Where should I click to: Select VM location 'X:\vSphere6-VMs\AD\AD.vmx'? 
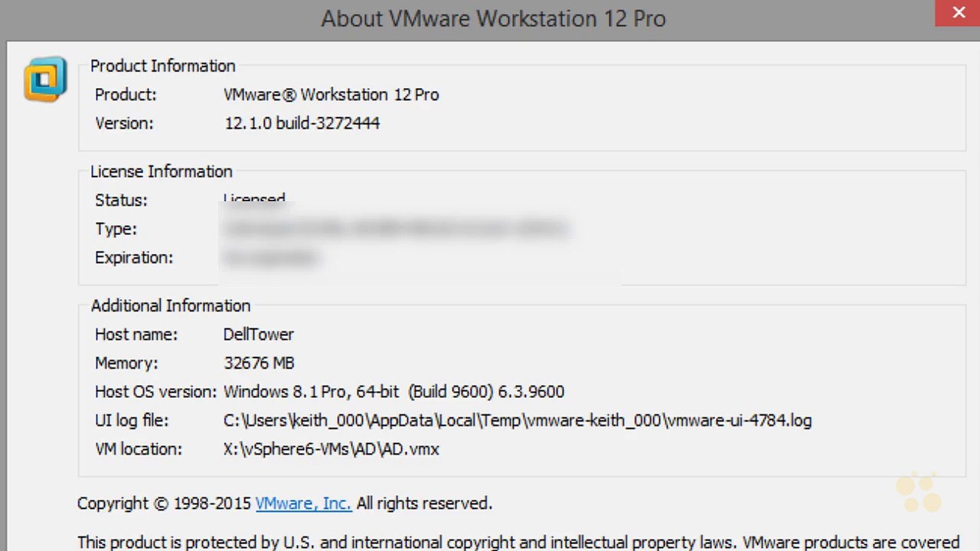click(331, 449)
